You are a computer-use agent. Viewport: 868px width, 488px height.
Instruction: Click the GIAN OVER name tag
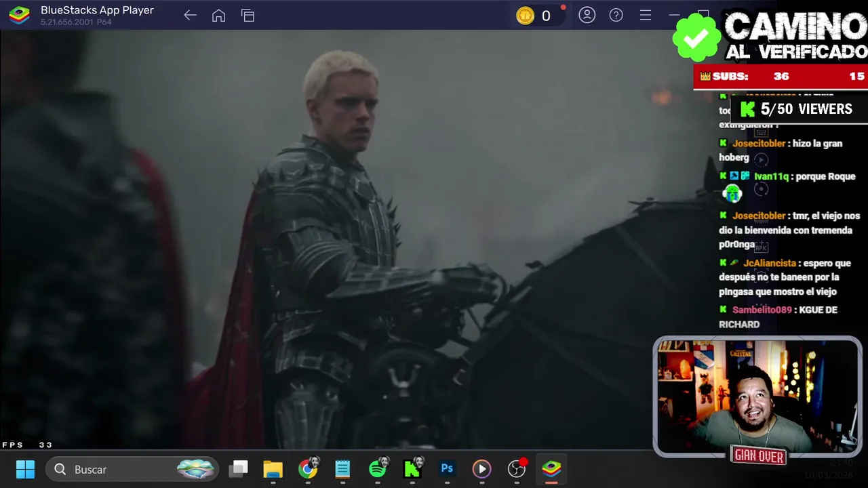pos(759,456)
